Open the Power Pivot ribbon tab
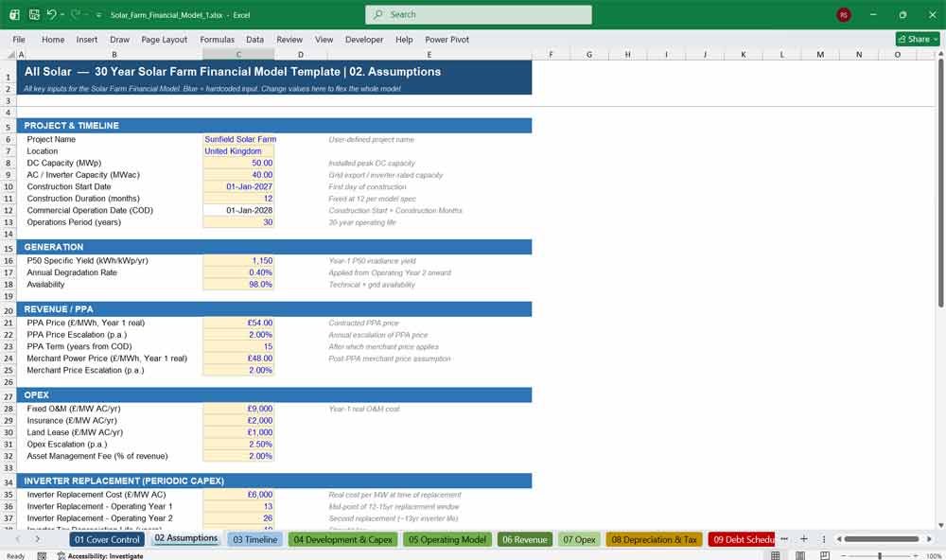This screenshot has height=560, width=946. click(447, 39)
